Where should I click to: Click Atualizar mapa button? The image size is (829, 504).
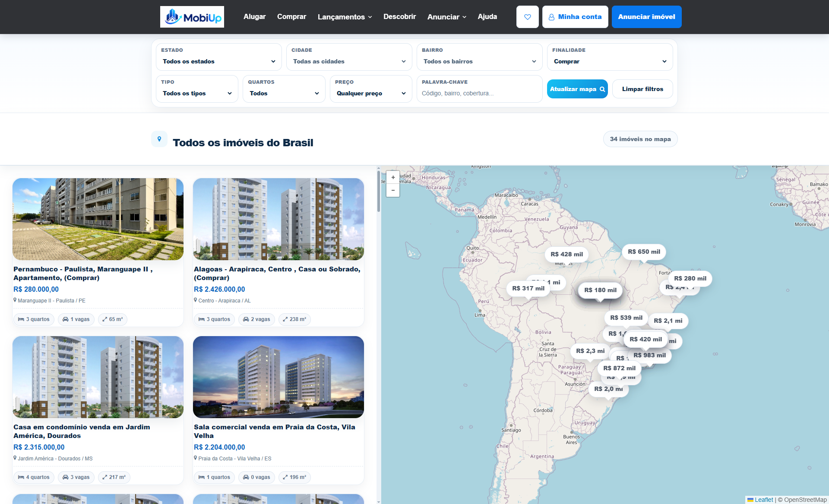pyautogui.click(x=577, y=89)
